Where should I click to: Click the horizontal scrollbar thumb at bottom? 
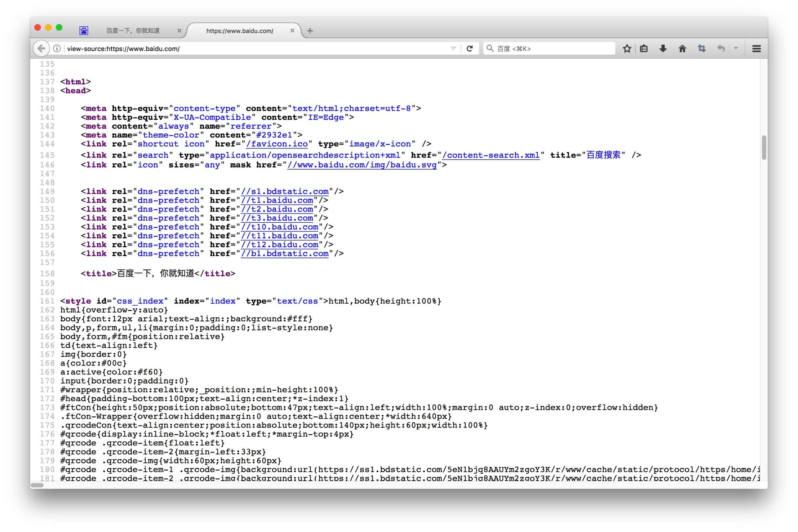(37, 485)
